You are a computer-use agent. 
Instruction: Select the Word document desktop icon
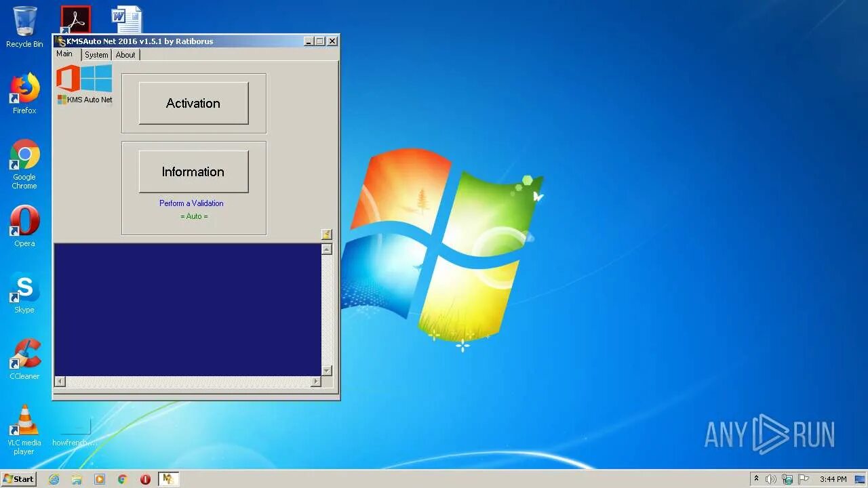click(127, 20)
